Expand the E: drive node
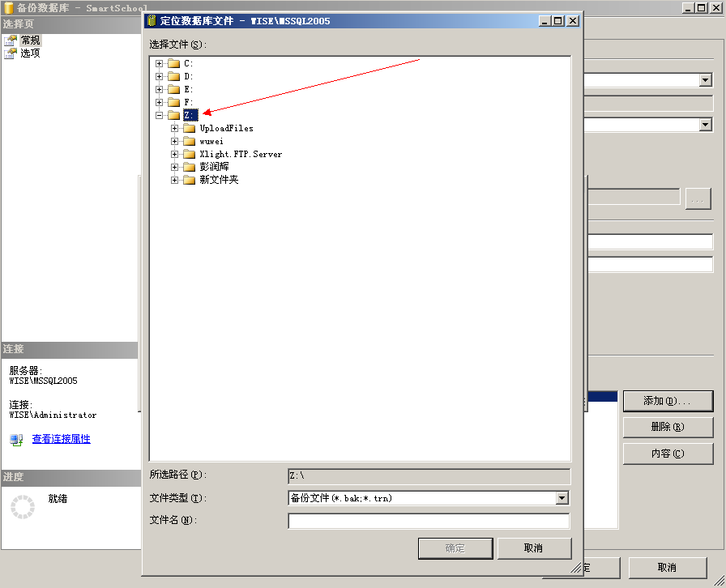726x588 pixels. coord(160,89)
